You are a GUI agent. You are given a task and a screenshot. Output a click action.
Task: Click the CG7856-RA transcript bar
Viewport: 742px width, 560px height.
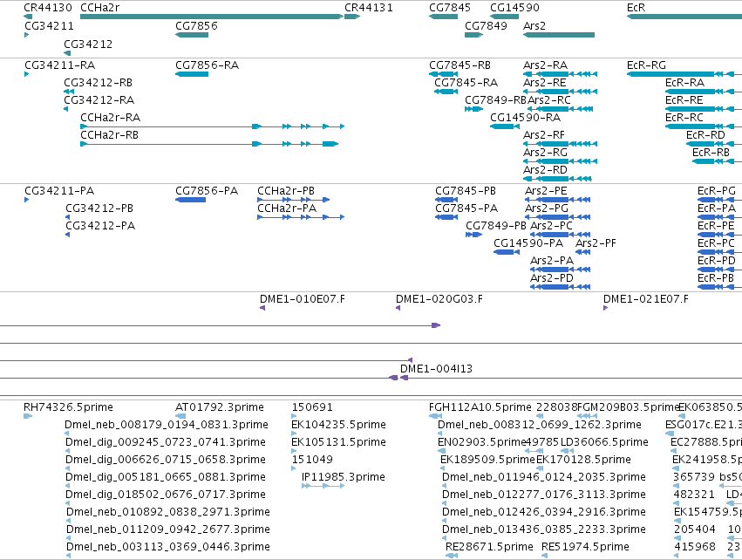(x=192, y=74)
